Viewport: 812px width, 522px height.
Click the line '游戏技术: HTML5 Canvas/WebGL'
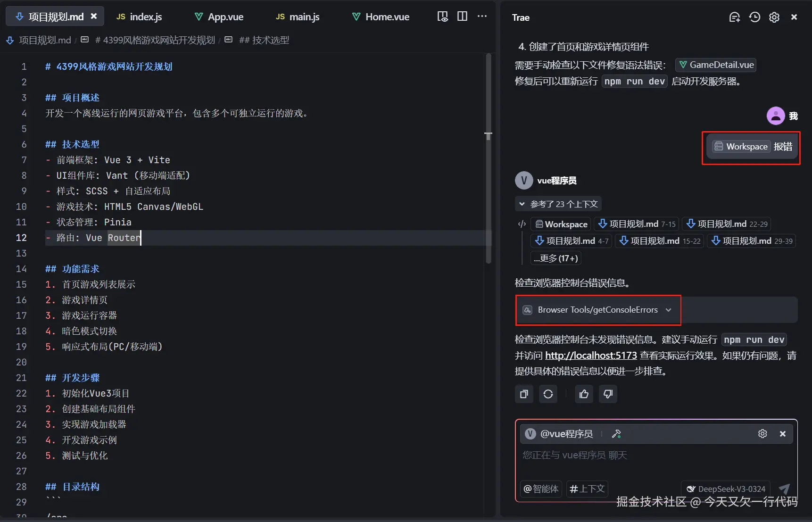[124, 207]
